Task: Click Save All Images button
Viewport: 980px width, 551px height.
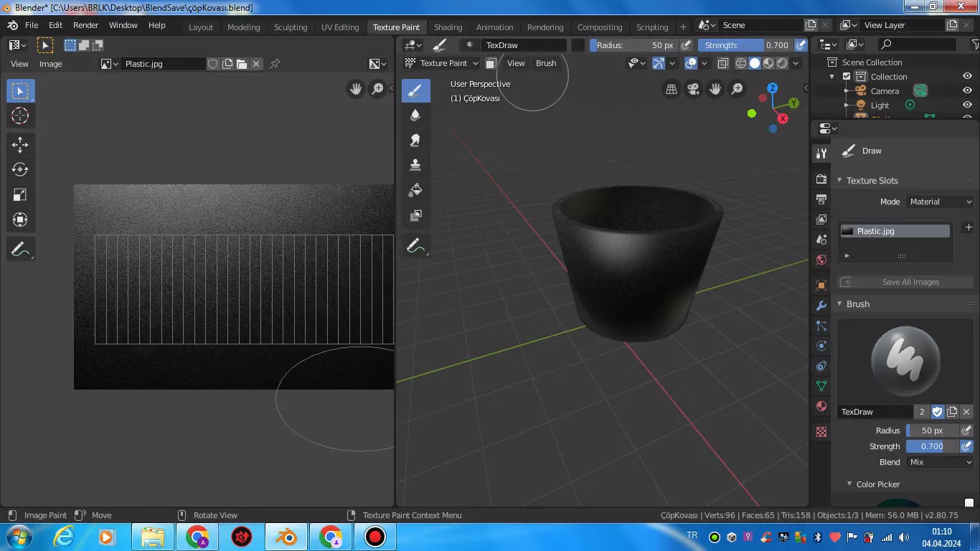Action: (x=905, y=282)
